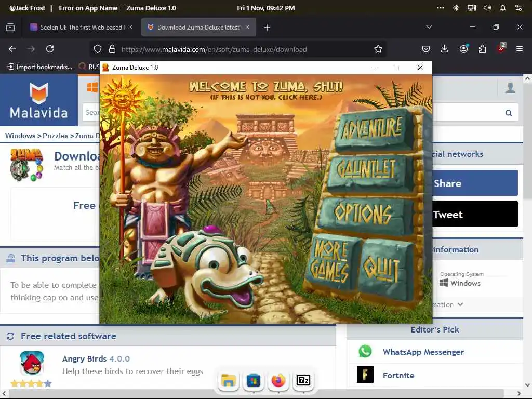Click the Tweet button
This screenshot has height=399, width=532.
(475, 215)
